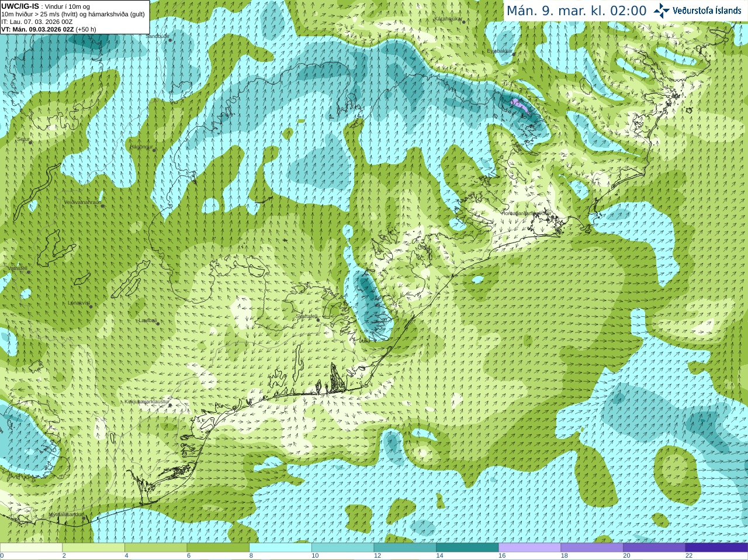
Task: Click the Setur station label
Action: click(x=23, y=139)
